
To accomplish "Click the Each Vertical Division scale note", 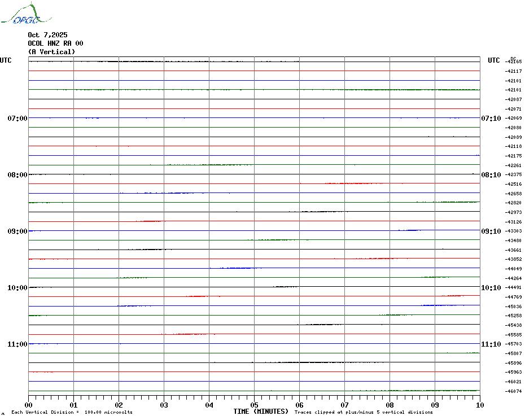I will [72, 413].
